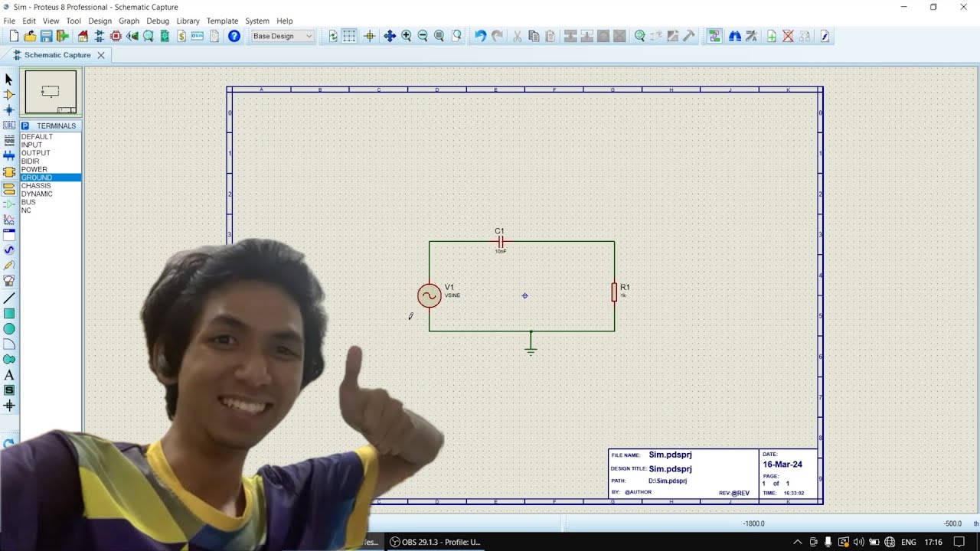
Task: Click the overview window thumbnail
Action: coord(51,92)
